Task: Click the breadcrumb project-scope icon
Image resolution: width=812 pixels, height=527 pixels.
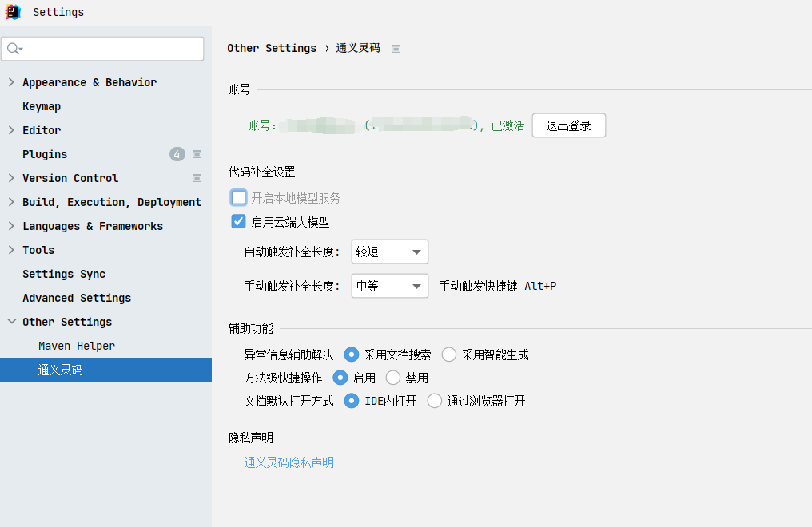Action: click(x=396, y=49)
